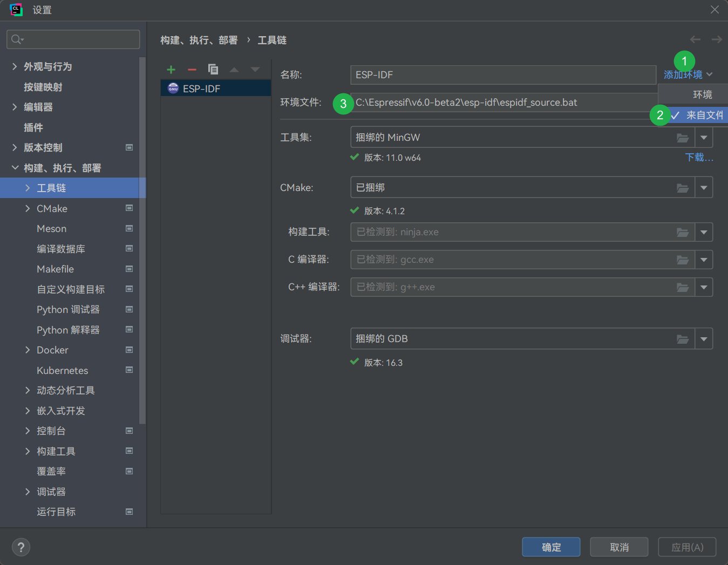Open the 调试器 dropdown arrow
This screenshot has width=728, height=565.
(704, 339)
